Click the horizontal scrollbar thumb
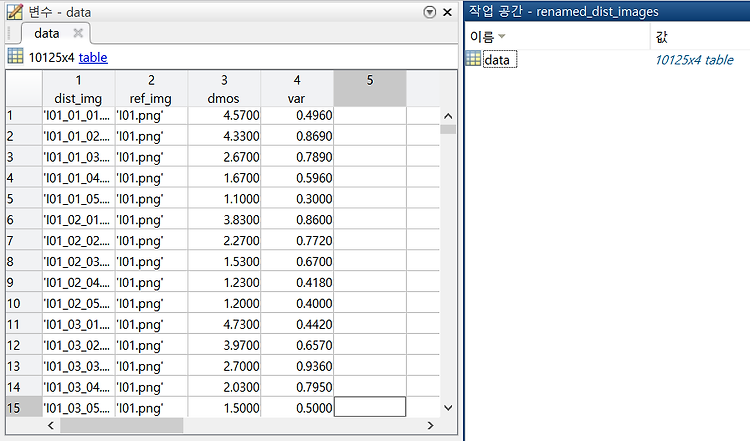The height and width of the screenshot is (441, 750). (121, 425)
